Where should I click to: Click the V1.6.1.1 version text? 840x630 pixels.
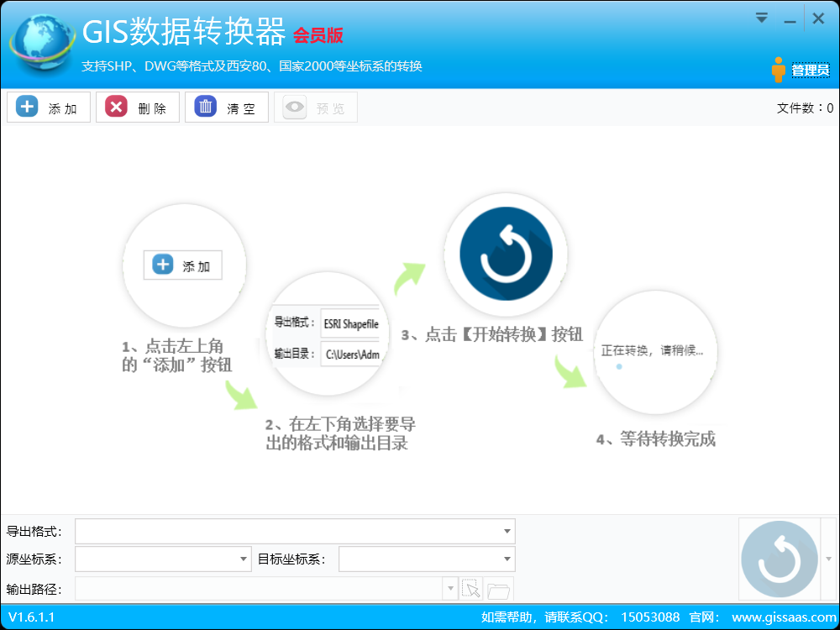click(32, 617)
